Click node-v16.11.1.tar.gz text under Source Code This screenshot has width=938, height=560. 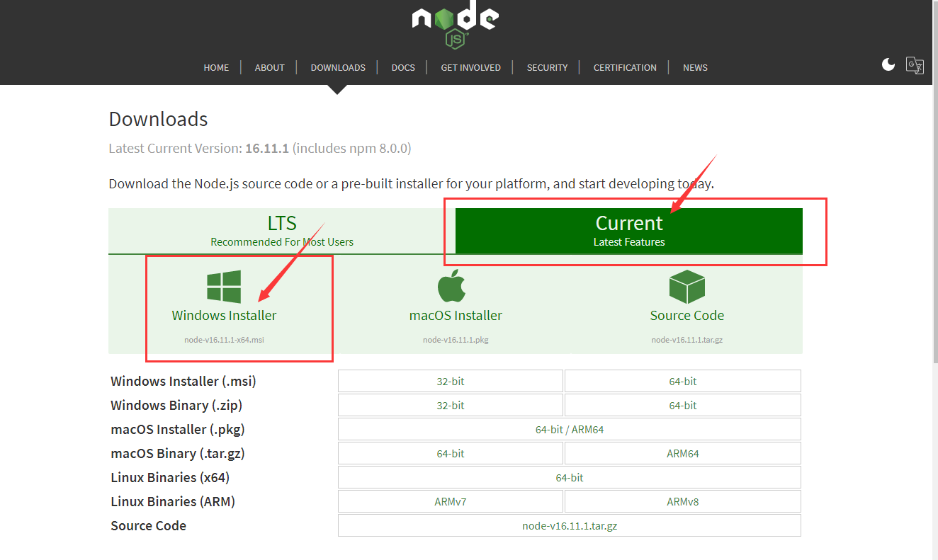pyautogui.click(x=687, y=340)
